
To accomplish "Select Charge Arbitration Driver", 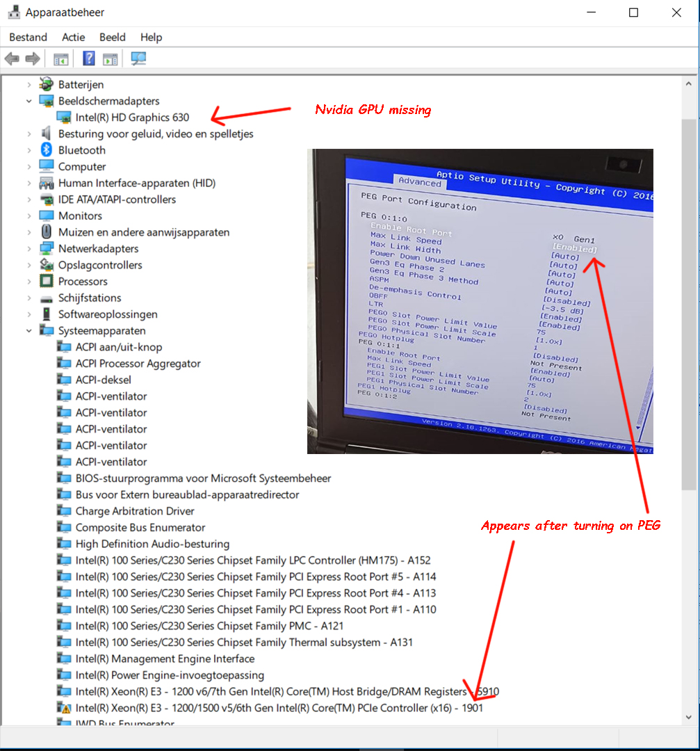I will 135,511.
